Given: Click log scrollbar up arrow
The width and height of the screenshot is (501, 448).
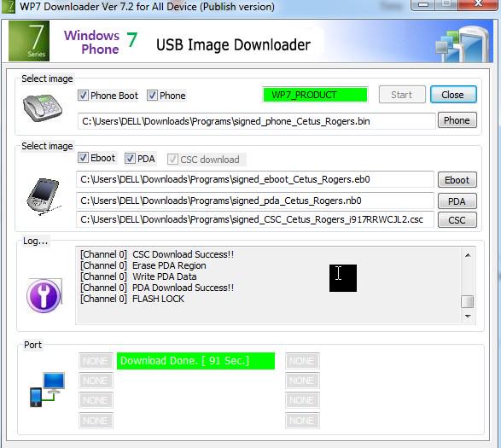Looking at the screenshot, I should (x=468, y=255).
